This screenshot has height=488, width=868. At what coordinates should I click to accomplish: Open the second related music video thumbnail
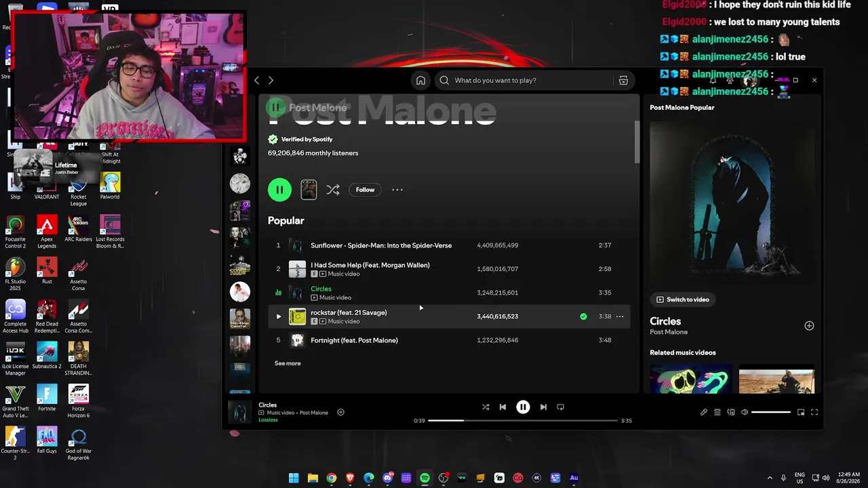776,380
